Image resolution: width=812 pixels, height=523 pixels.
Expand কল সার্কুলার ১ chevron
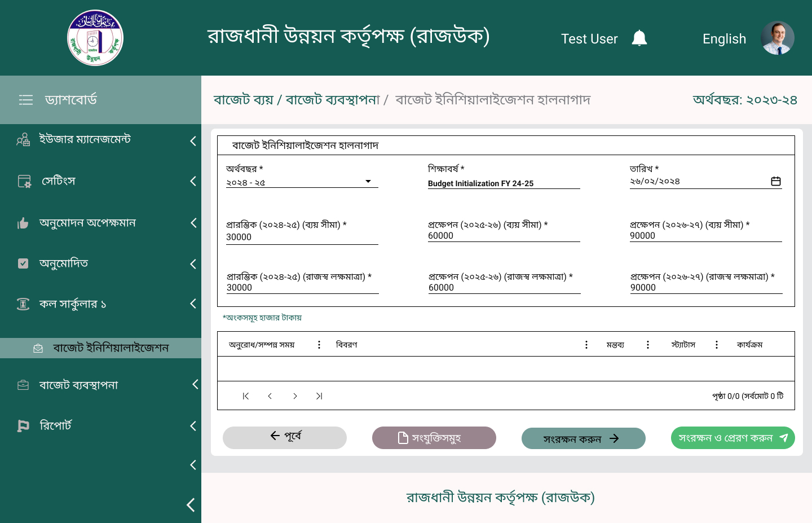click(x=193, y=304)
